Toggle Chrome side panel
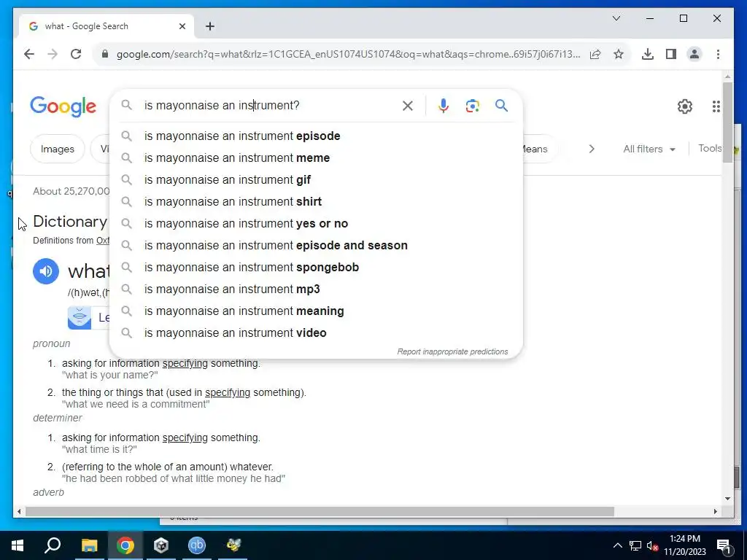Viewport: 747px width, 560px height. point(671,54)
